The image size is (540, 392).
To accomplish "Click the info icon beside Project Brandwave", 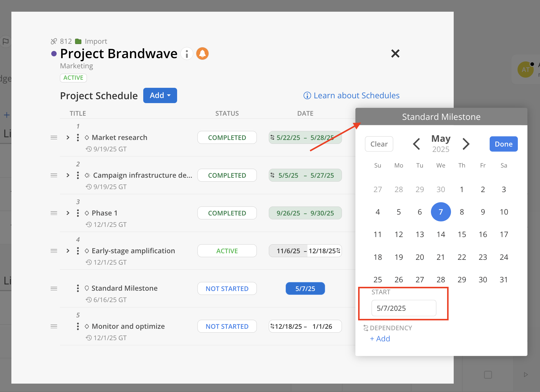I will click(187, 54).
